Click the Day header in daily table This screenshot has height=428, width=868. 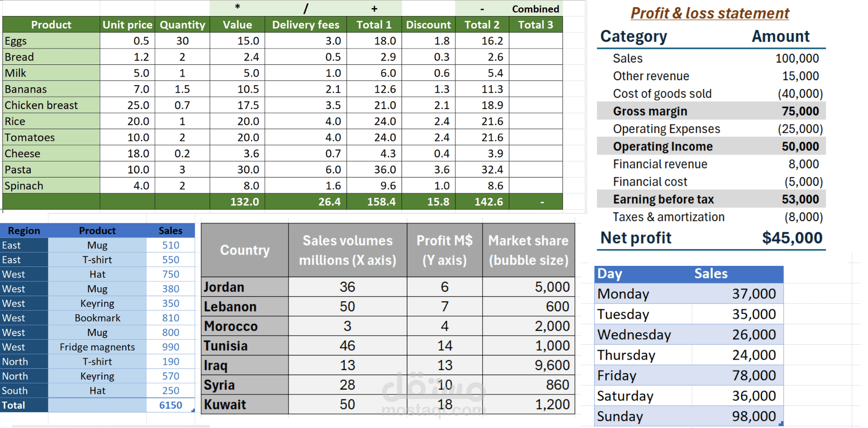click(610, 274)
